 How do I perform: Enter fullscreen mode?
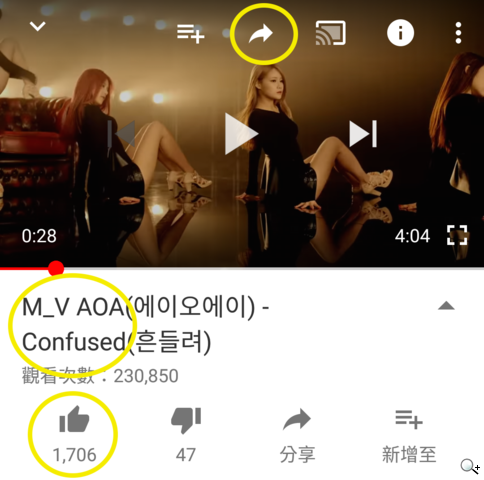click(x=457, y=235)
